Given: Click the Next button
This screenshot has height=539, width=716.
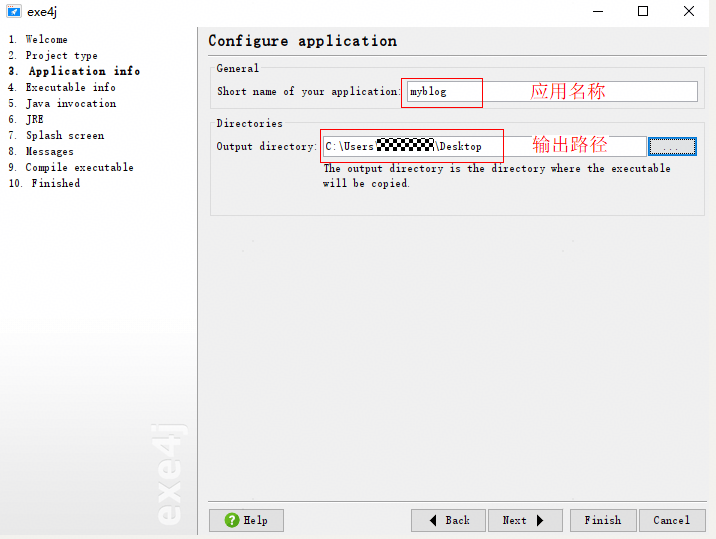Looking at the screenshot, I should coord(525,520).
